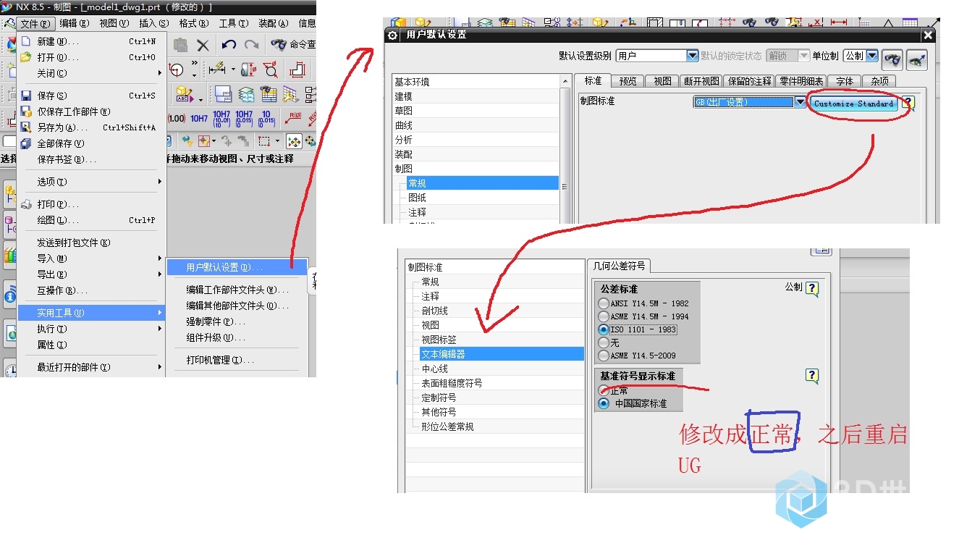The width and height of the screenshot is (980, 538).
Task: Choose 用户默认设置(D)... menu entry
Action: click(x=237, y=267)
